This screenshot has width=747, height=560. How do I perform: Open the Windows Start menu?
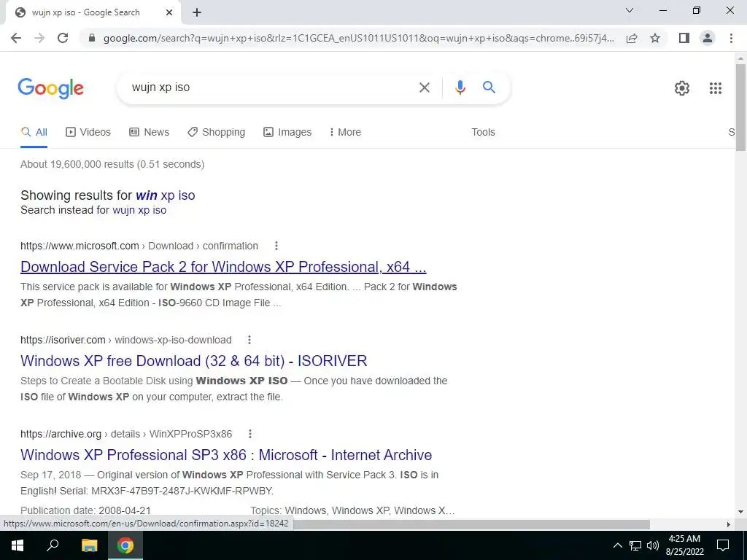tap(18, 545)
